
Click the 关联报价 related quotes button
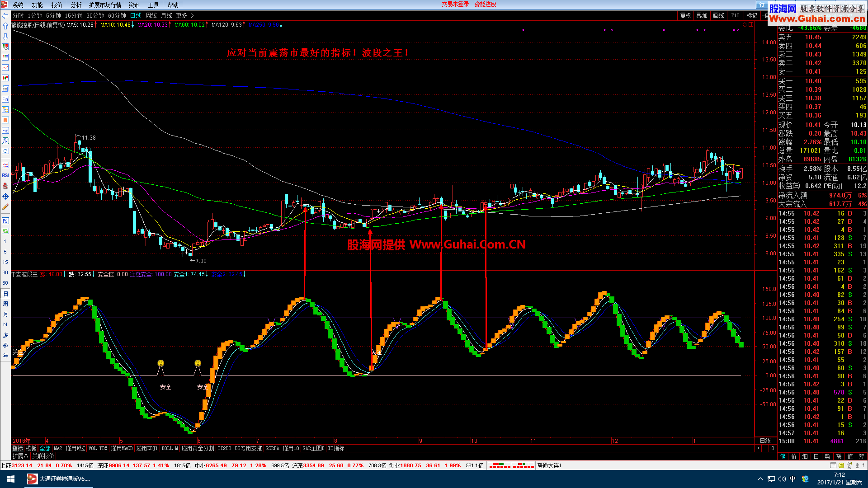43,456
